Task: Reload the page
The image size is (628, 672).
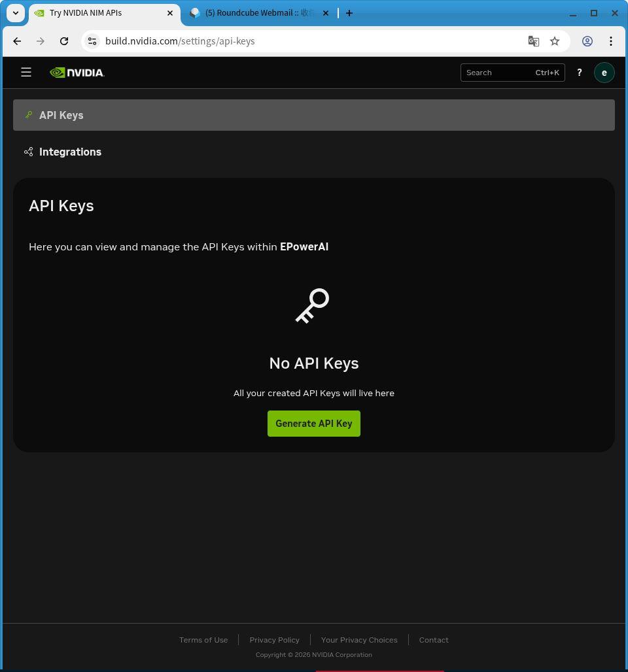Action: tap(64, 41)
